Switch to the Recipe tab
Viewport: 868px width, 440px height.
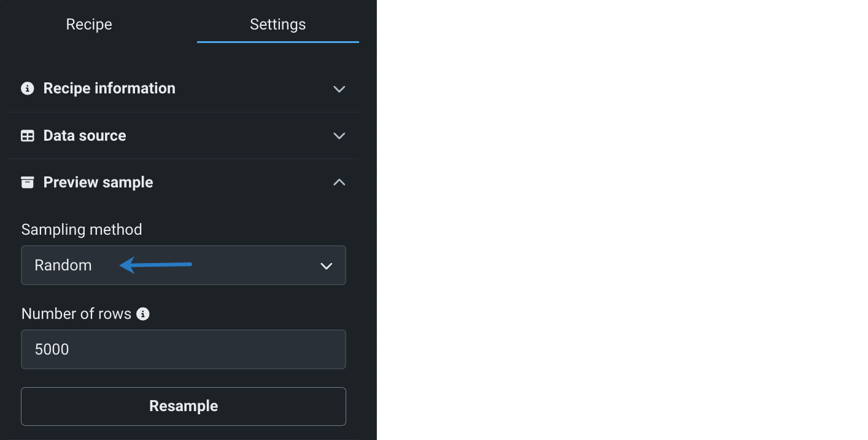click(89, 25)
